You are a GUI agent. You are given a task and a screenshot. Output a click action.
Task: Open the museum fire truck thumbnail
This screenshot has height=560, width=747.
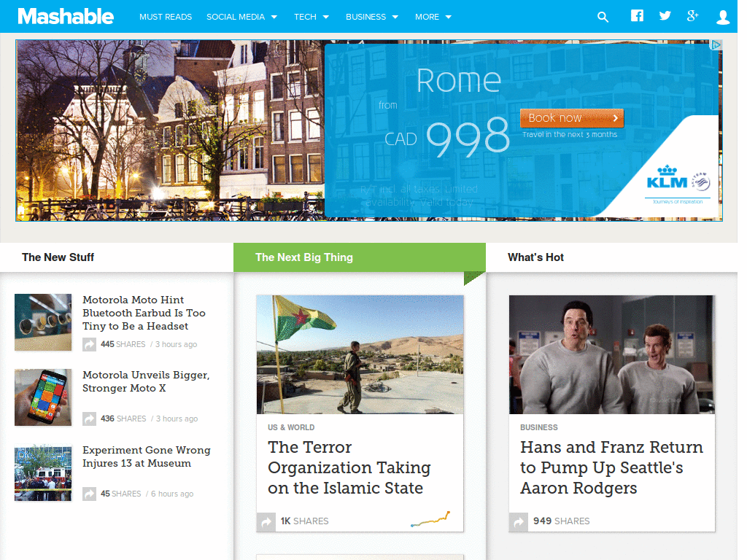pyautogui.click(x=43, y=472)
